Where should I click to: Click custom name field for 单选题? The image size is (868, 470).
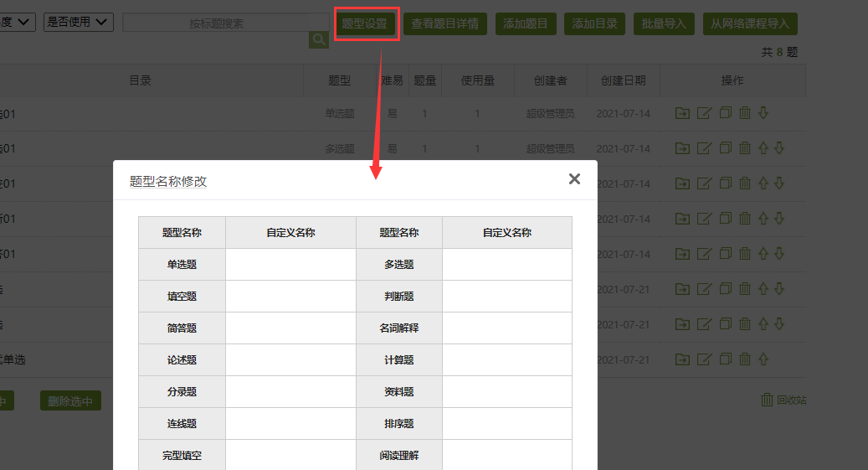pyautogui.click(x=290, y=265)
